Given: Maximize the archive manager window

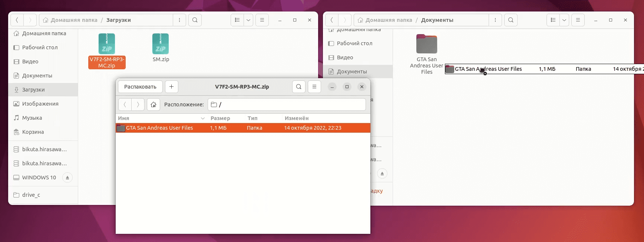Looking at the screenshot, I should 347,87.
